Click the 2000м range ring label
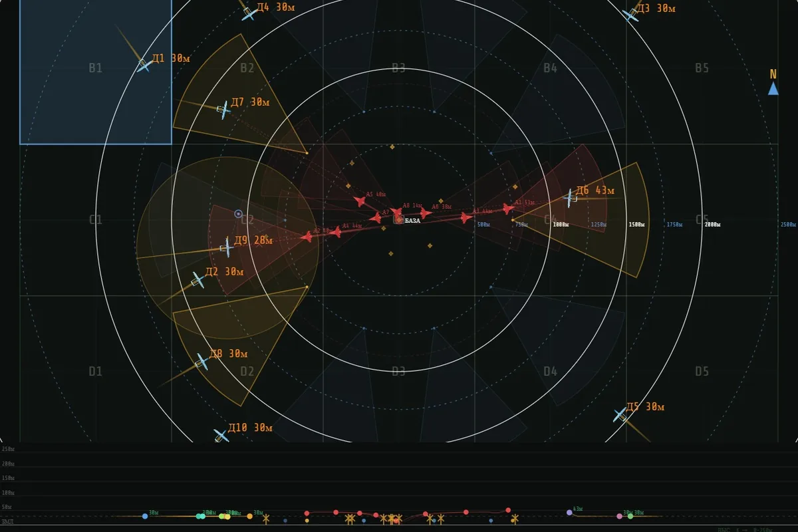Image resolution: width=798 pixels, height=532 pixels. click(x=712, y=225)
